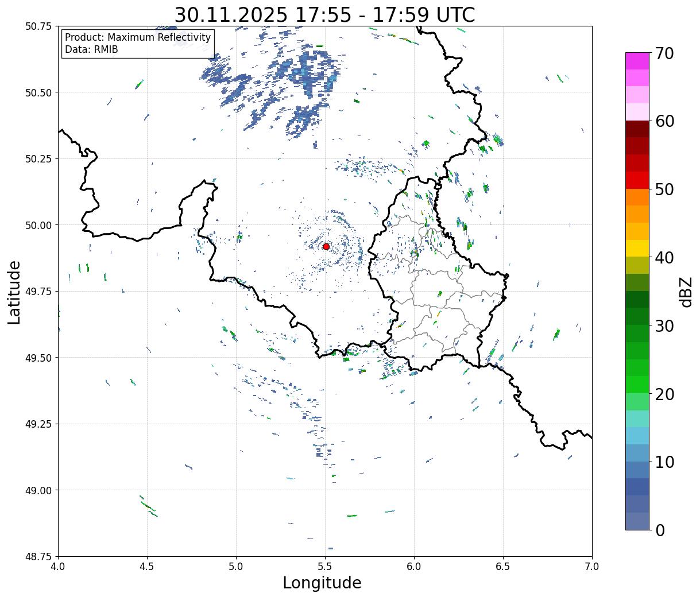The height and width of the screenshot is (597, 700).
Task: Click the colorbar tick label 30
Action: pos(664,325)
